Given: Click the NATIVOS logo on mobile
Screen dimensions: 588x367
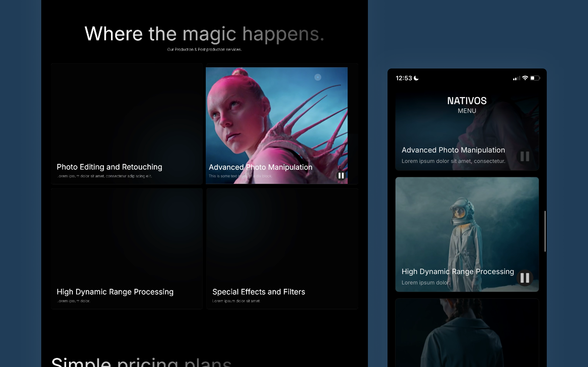Looking at the screenshot, I should coord(467,101).
